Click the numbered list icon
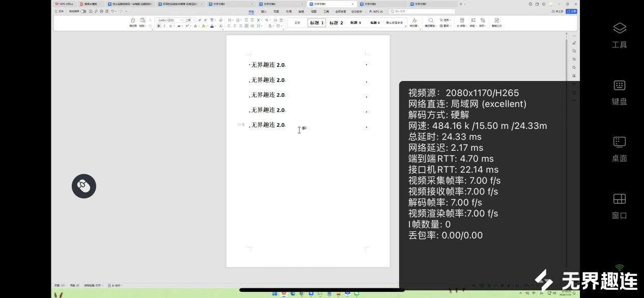The width and height of the screenshot is (644, 298). (x=238, y=20)
